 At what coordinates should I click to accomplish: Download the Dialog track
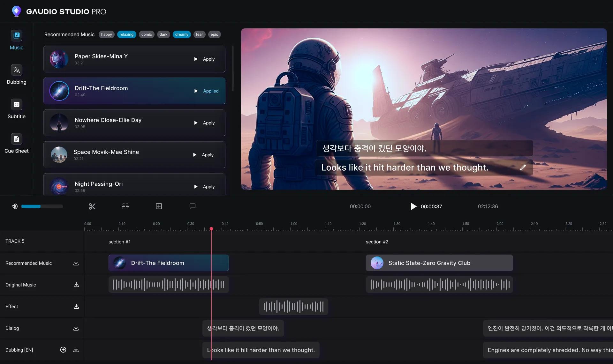tap(76, 328)
